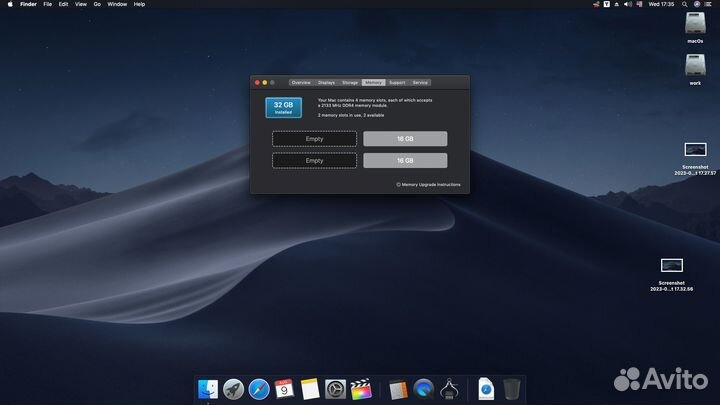This screenshot has height=405, width=720.
Task: Select Screenshot 17.32.56 file on desktop
Action: coord(671,275)
